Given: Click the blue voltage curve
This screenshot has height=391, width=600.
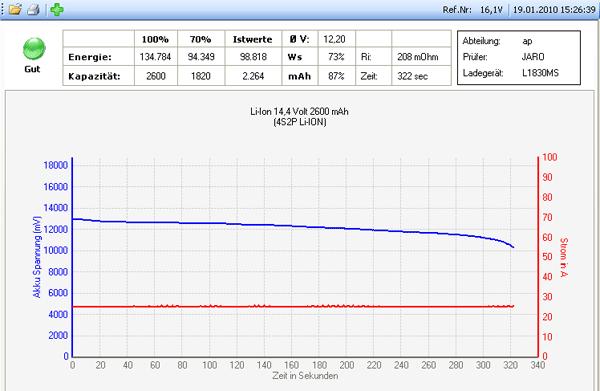Looking at the screenshot, I should 293,226.
